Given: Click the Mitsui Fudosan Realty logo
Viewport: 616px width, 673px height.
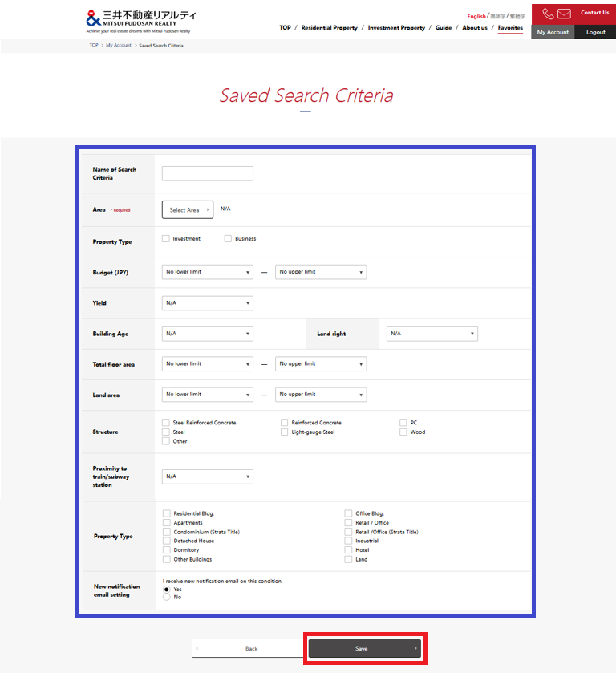Looking at the screenshot, I should (140, 20).
